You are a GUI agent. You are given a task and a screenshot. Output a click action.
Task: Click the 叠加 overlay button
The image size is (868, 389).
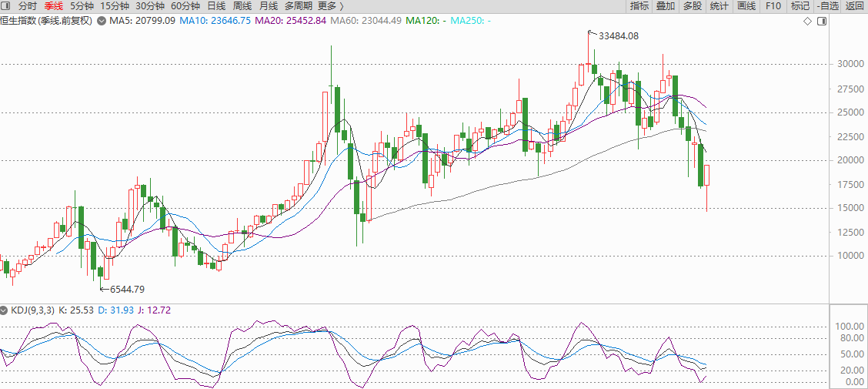[x=666, y=6]
